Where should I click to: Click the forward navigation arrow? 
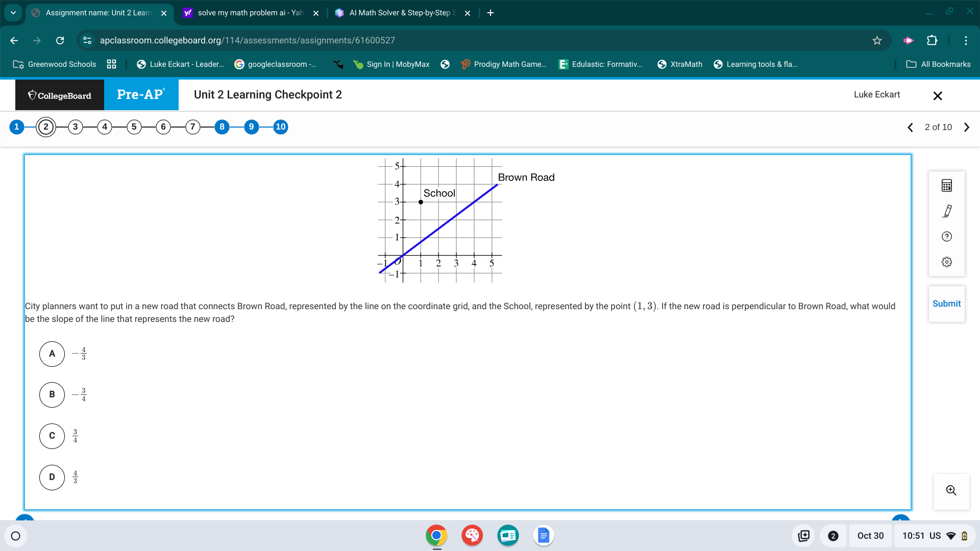(x=37, y=40)
